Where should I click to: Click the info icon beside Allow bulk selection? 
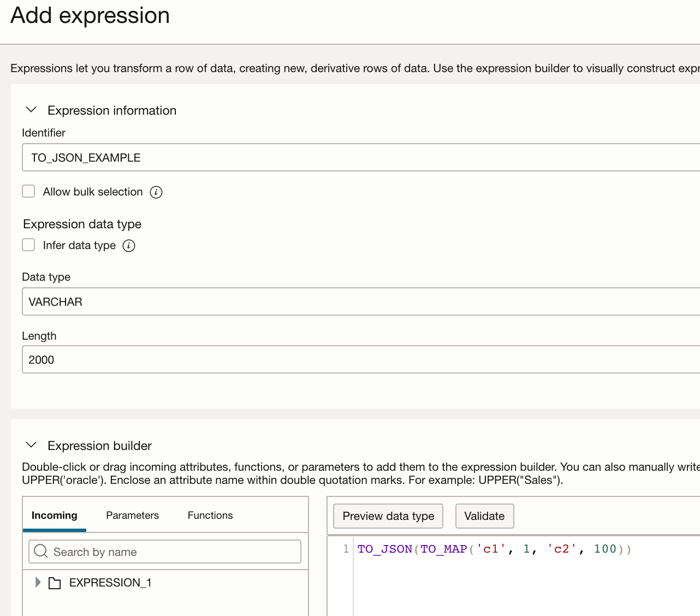(156, 192)
